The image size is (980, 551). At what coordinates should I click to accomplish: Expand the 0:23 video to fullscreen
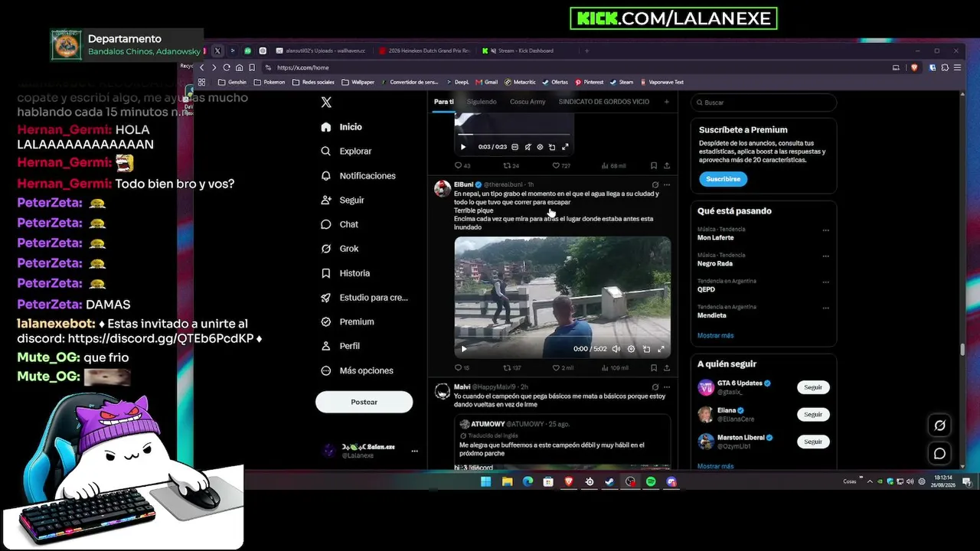click(565, 147)
